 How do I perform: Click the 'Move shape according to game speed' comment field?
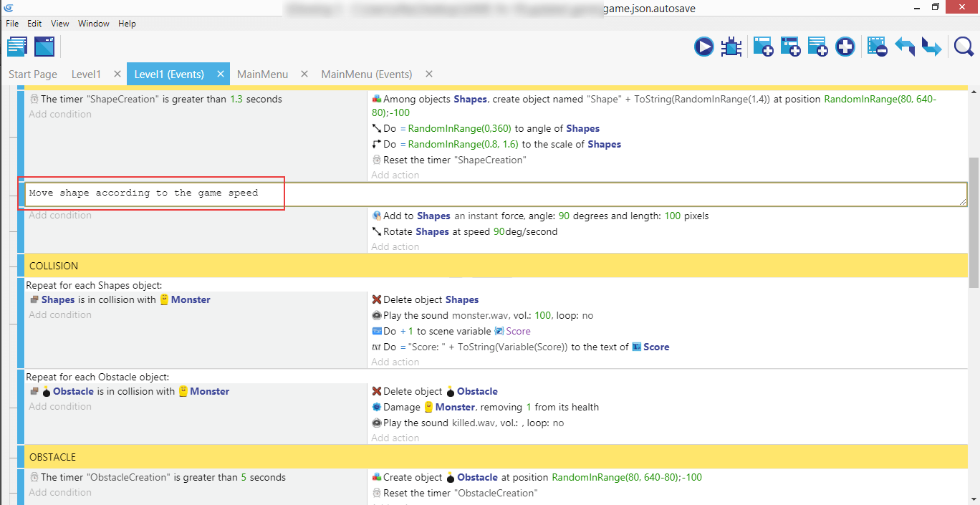(494, 193)
